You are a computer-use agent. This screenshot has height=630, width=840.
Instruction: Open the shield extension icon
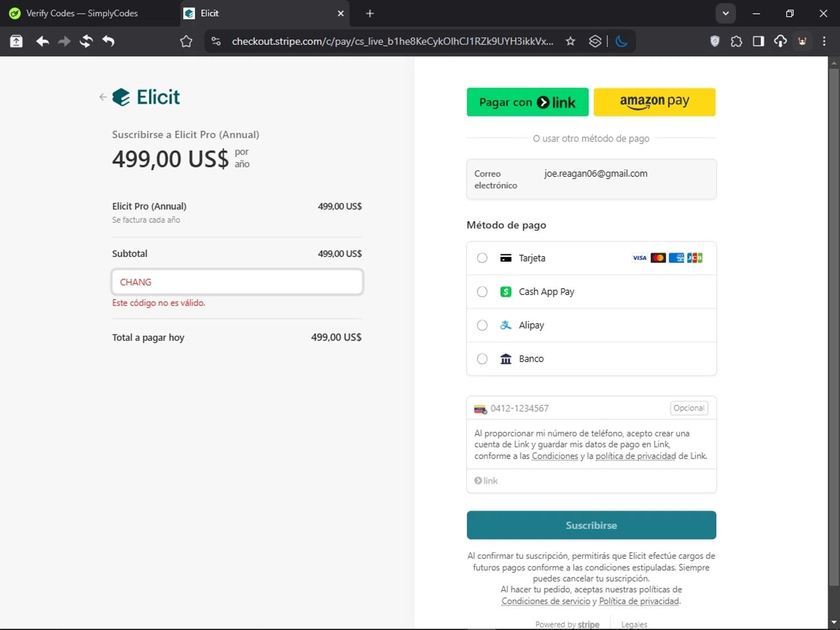tap(715, 41)
